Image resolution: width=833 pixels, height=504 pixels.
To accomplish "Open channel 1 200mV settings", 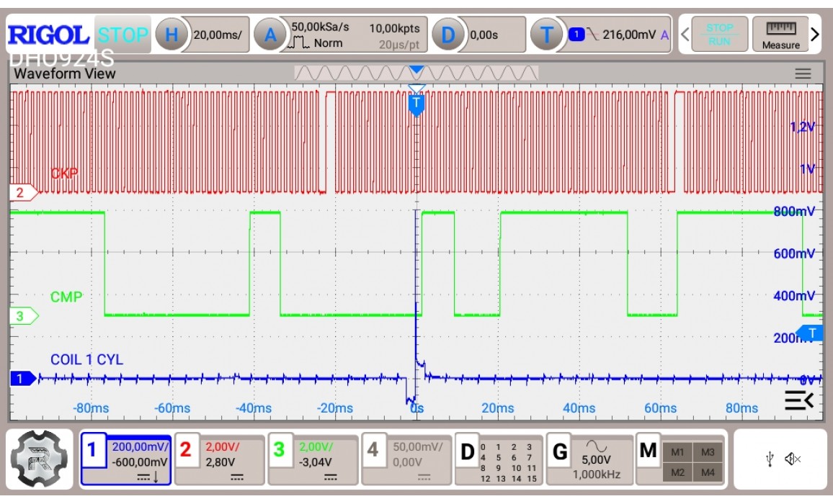I will [x=126, y=459].
